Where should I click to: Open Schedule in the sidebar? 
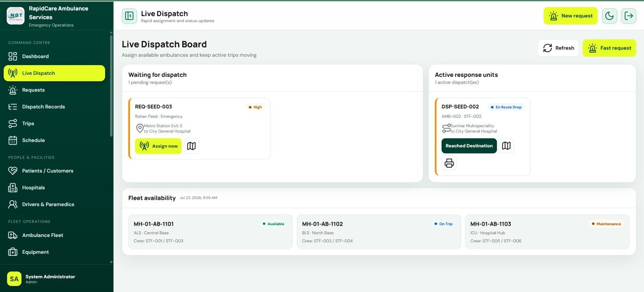click(54, 140)
